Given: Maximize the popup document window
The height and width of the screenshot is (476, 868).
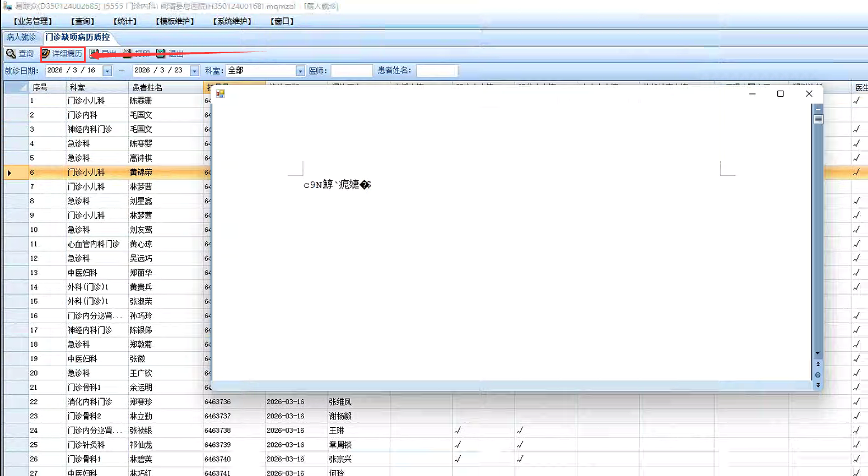Looking at the screenshot, I should pos(780,94).
